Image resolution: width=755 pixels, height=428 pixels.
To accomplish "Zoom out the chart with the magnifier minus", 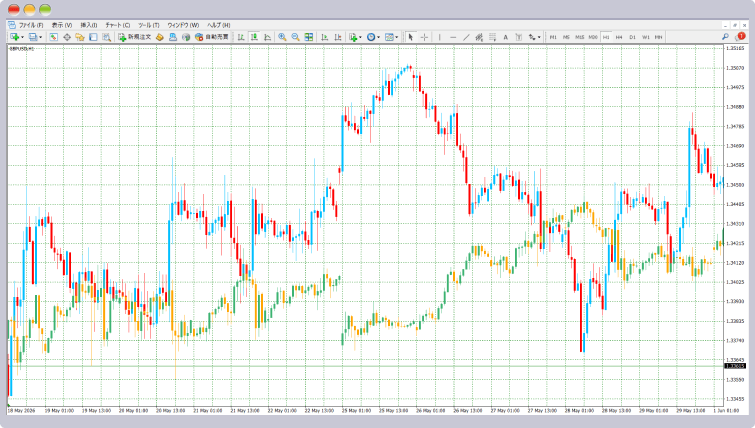I will 295,37.
